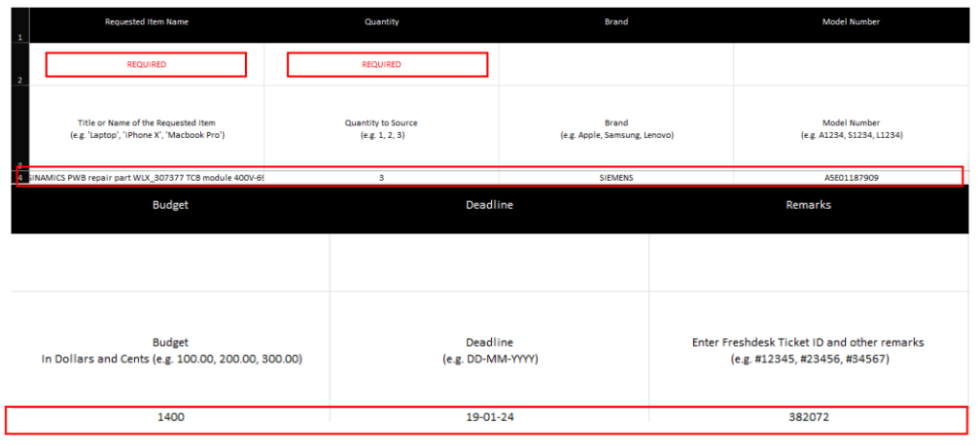Select the remarks cell 382072
Image resolution: width=980 pixels, height=446 pixels.
[809, 417]
